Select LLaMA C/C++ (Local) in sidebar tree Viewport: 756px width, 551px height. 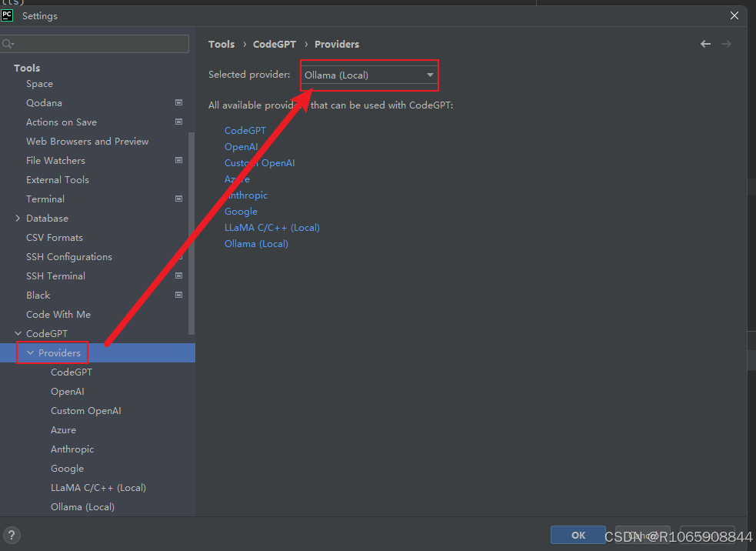(98, 488)
